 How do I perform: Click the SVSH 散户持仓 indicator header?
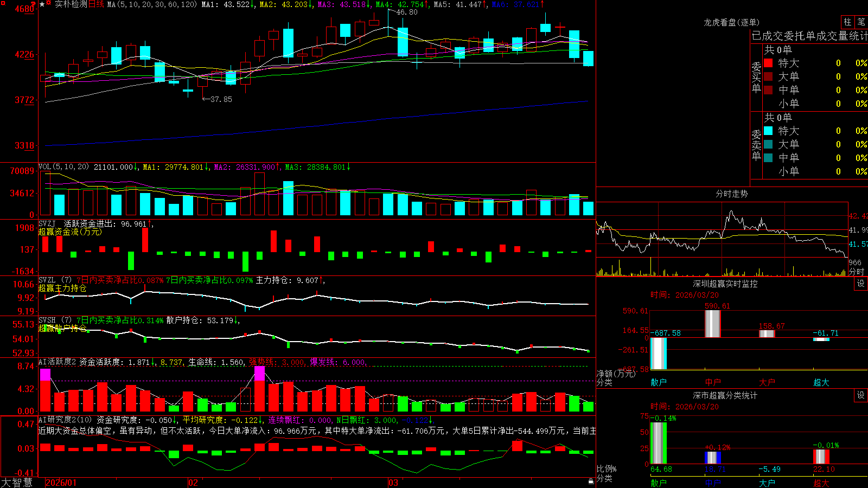click(139, 320)
